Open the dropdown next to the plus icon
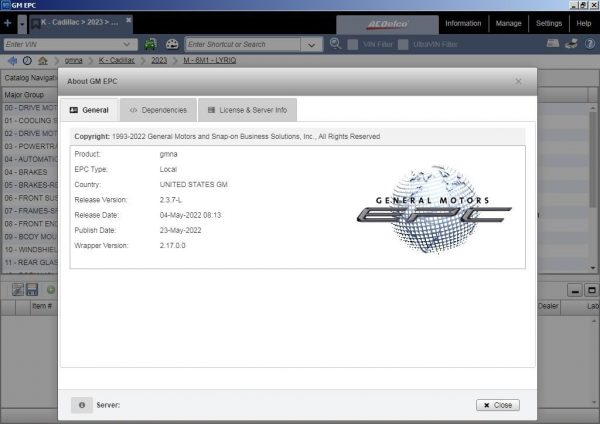This screenshot has height=424, width=600. pyautogui.click(x=22, y=24)
